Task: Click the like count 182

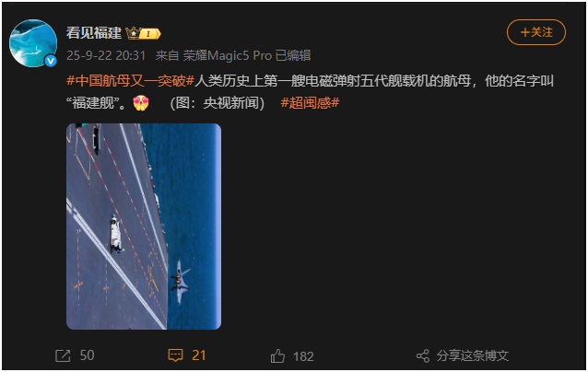Action: tap(303, 356)
